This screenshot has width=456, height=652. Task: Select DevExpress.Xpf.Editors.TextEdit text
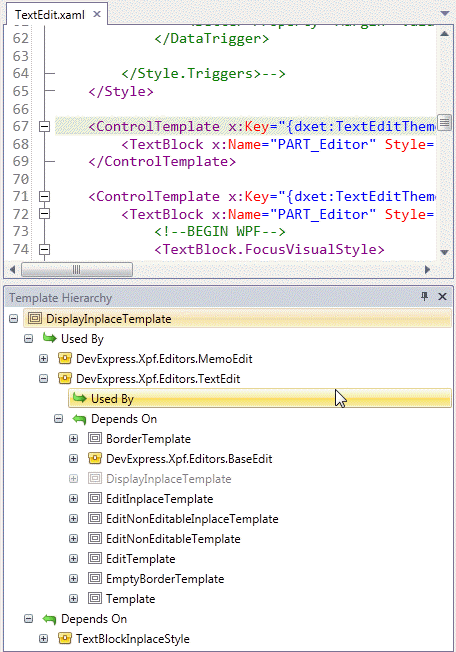[x=158, y=379]
